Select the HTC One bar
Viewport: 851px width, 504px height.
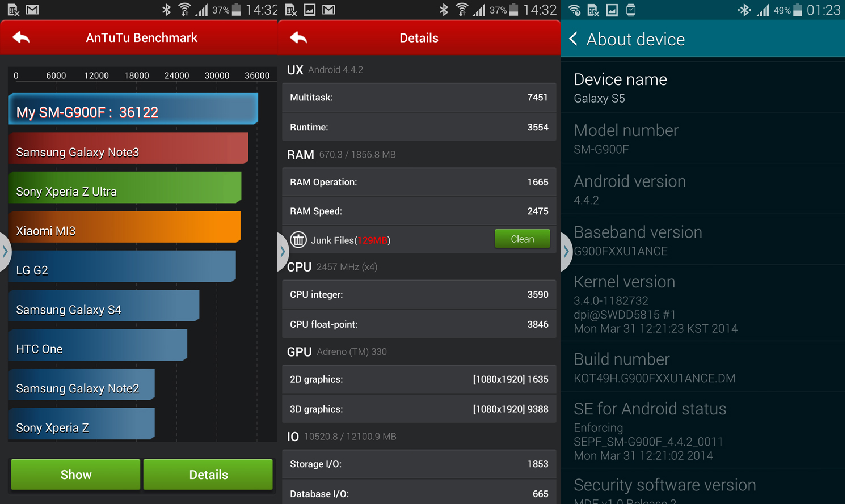(98, 345)
